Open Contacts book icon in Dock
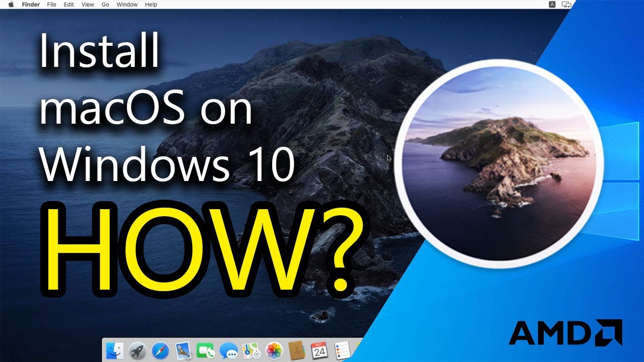The height and width of the screenshot is (362, 644). [297, 351]
